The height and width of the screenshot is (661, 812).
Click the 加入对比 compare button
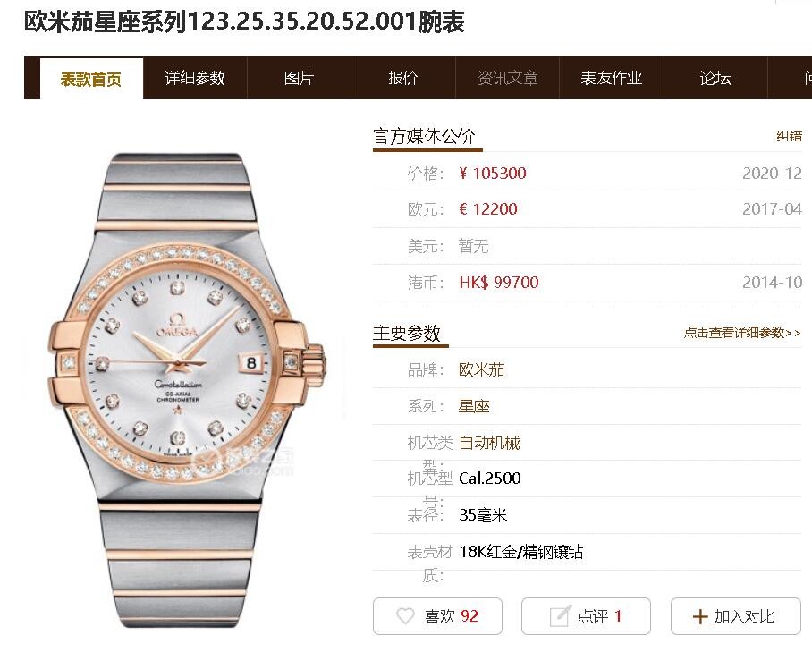tap(736, 616)
